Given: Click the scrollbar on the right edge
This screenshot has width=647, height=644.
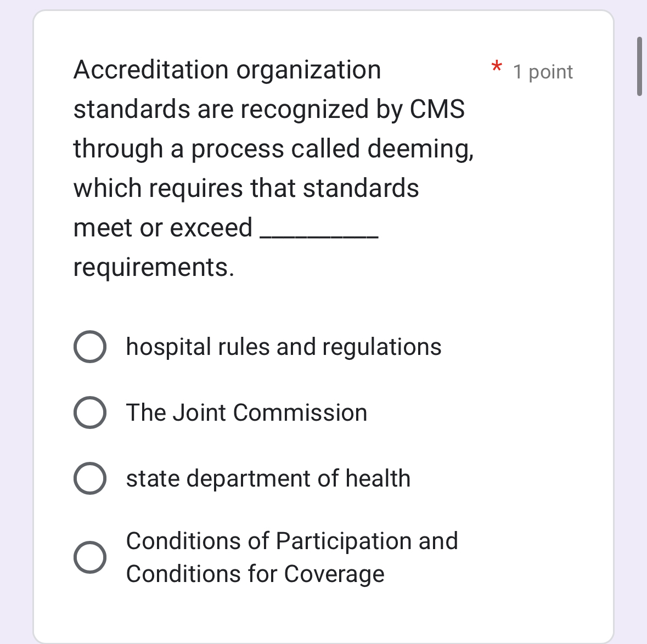Looking at the screenshot, I should (640, 66).
